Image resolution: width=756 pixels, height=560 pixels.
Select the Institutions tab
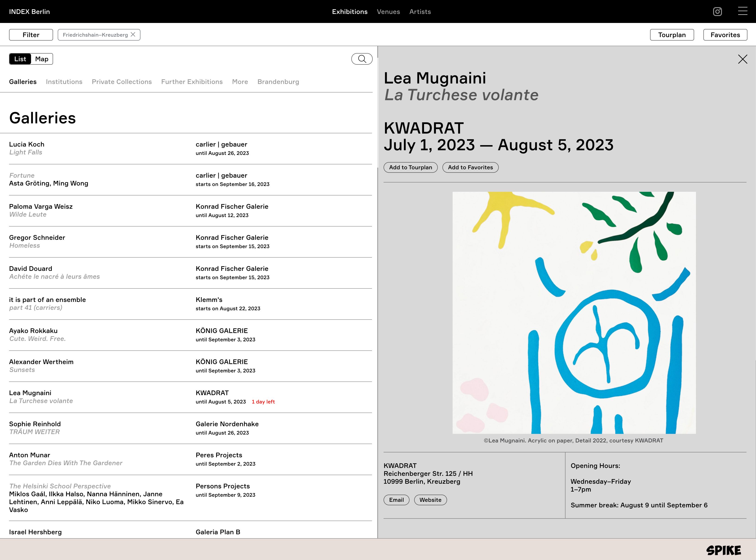64,82
